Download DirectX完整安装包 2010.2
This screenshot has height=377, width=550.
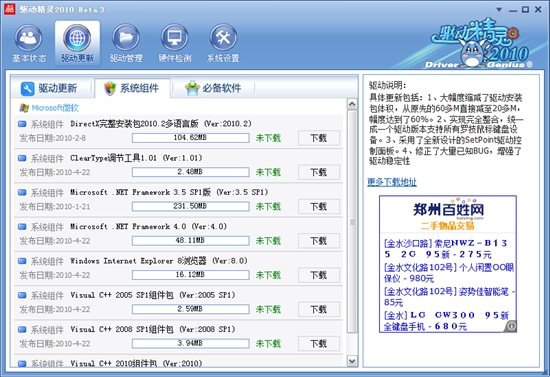tap(319, 138)
